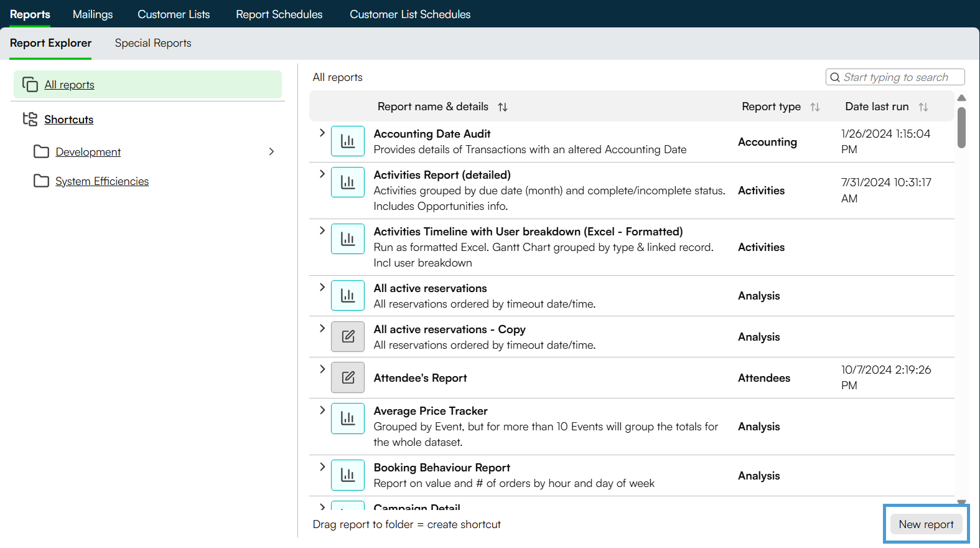Viewport: 980px width, 548px height.
Task: Click the New report button
Action: [926, 524]
